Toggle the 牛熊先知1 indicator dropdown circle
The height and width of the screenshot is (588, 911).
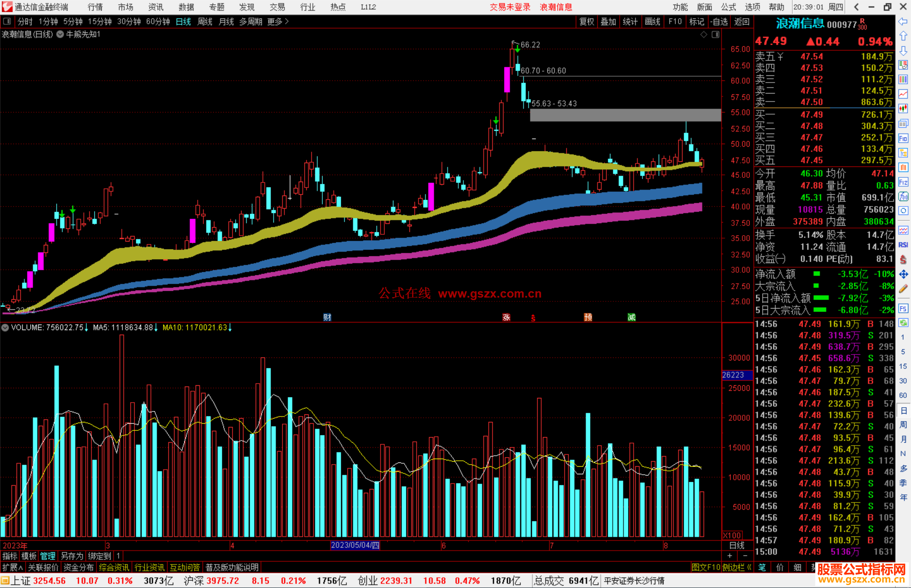pyautogui.click(x=60, y=35)
